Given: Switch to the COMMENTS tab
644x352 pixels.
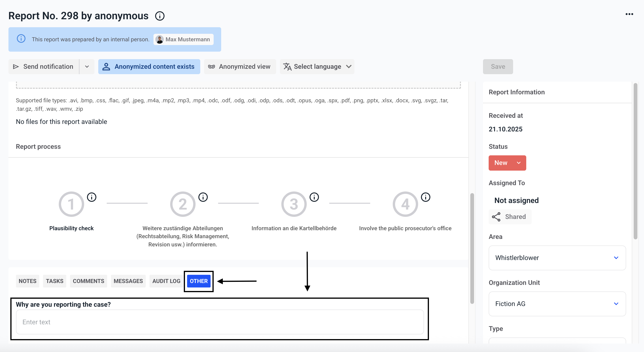Looking at the screenshot, I should click(x=89, y=281).
